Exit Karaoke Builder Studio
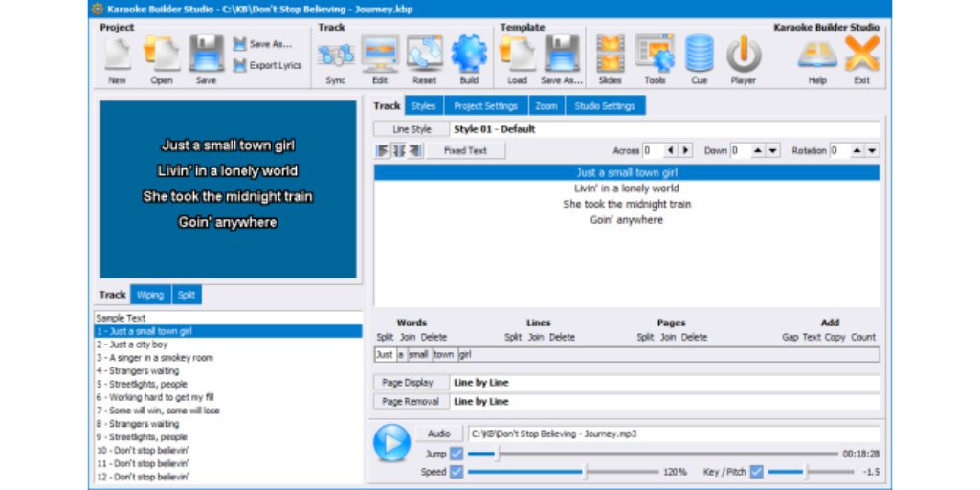 [862, 61]
